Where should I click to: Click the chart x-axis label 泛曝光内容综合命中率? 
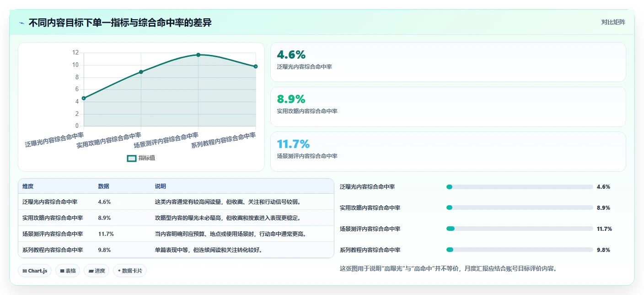pyautogui.click(x=54, y=140)
